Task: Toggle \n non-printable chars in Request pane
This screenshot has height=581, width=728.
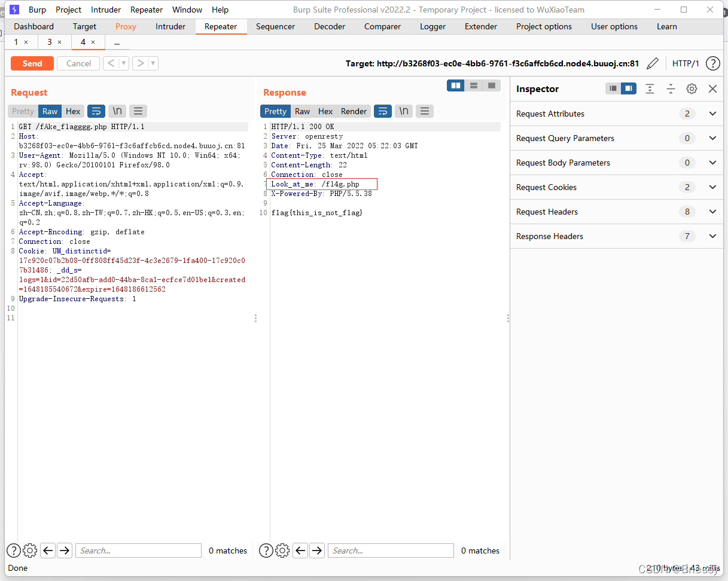Action: pos(117,111)
